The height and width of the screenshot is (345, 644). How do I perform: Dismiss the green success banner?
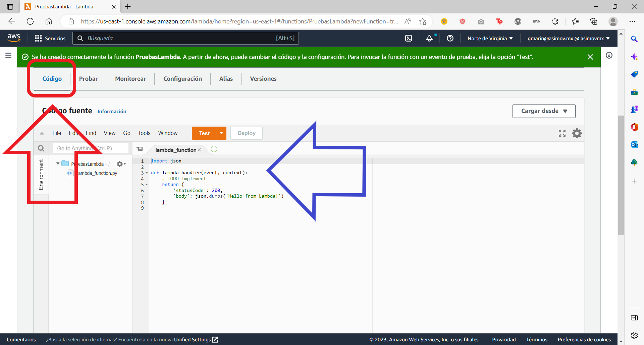coord(590,57)
